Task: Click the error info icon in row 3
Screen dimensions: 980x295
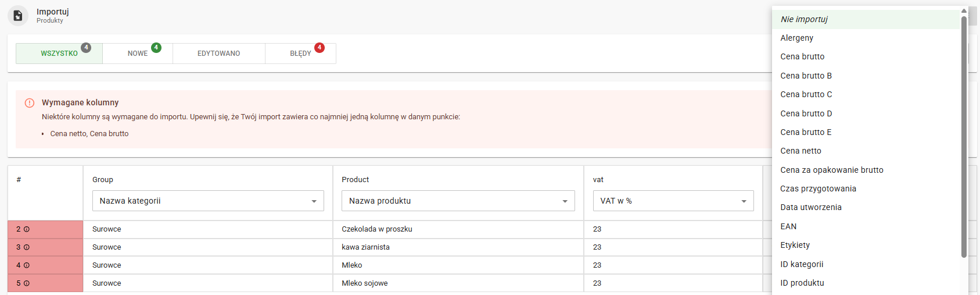Action: click(27, 247)
